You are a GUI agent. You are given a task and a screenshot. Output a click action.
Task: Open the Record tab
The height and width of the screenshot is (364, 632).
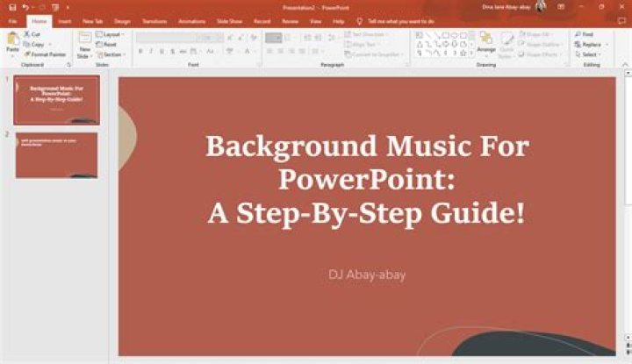(x=262, y=21)
